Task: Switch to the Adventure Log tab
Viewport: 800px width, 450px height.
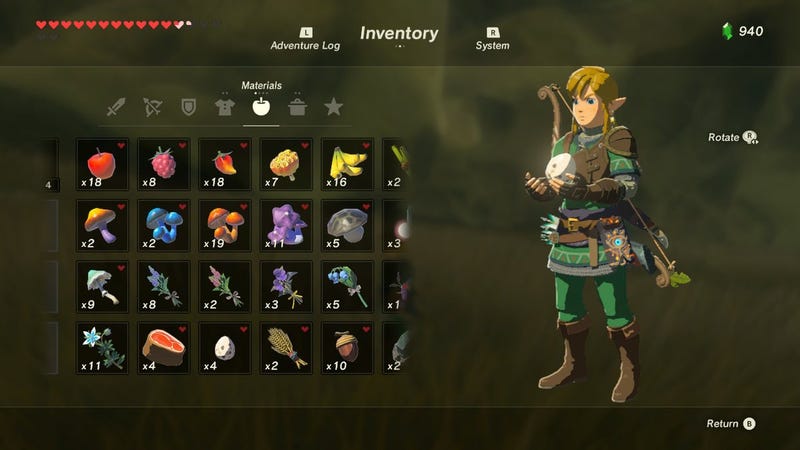Action: point(305,40)
